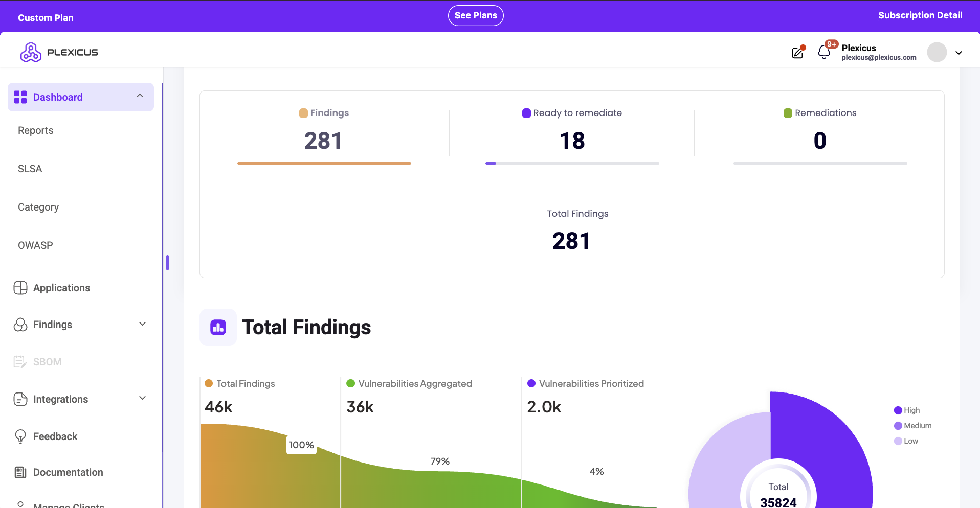Viewport: 980px width, 508px height.
Task: Click the Ready to remediate progress bar
Action: 572,164
